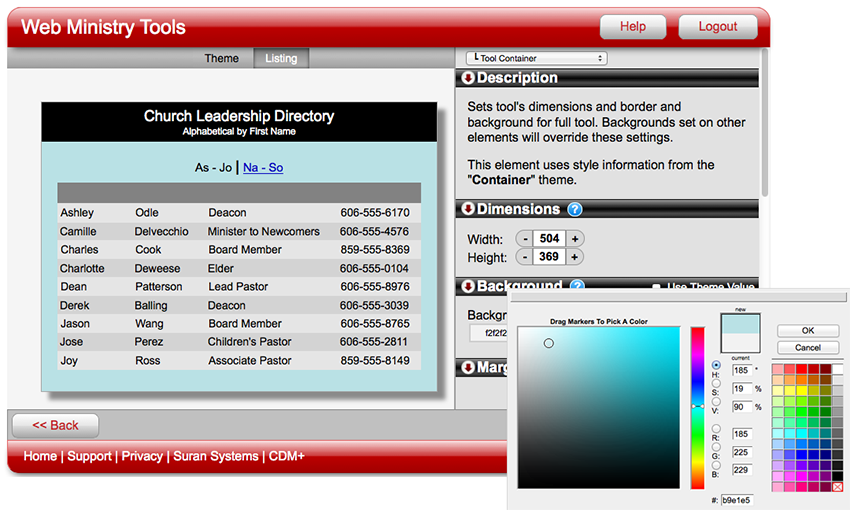Click the Background help question mark icon
The height and width of the screenshot is (510, 850).
[577, 287]
